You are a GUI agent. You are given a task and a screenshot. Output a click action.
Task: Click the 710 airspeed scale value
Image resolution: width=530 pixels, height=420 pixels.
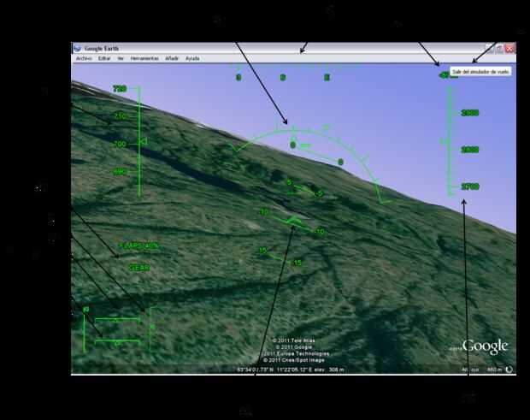click(x=120, y=116)
